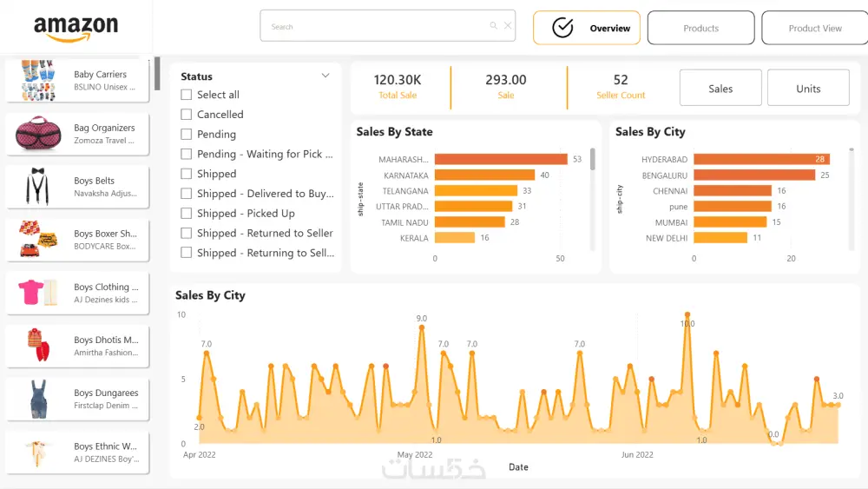Select the Boys Dungarees denim image
The width and height of the screenshot is (868, 489).
(x=39, y=399)
